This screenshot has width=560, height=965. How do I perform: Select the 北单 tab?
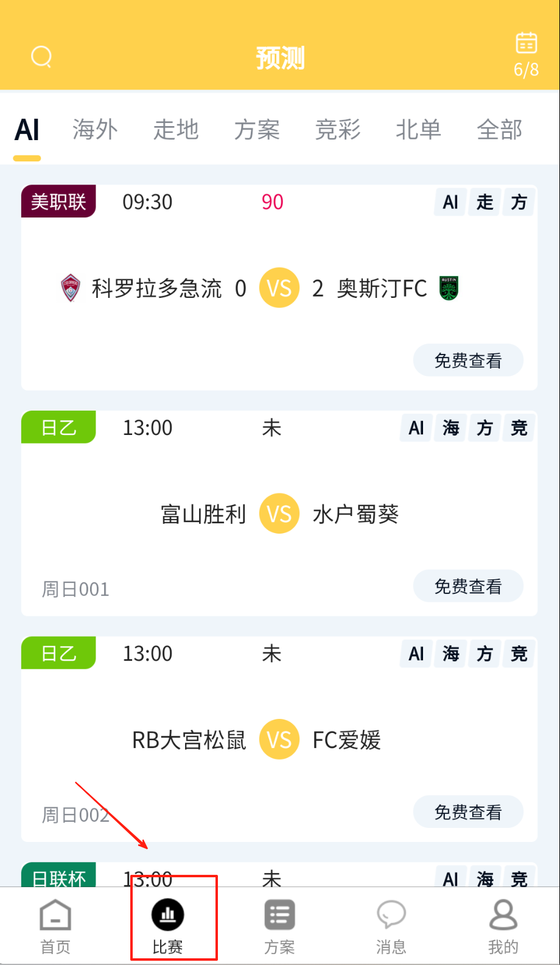(x=418, y=130)
